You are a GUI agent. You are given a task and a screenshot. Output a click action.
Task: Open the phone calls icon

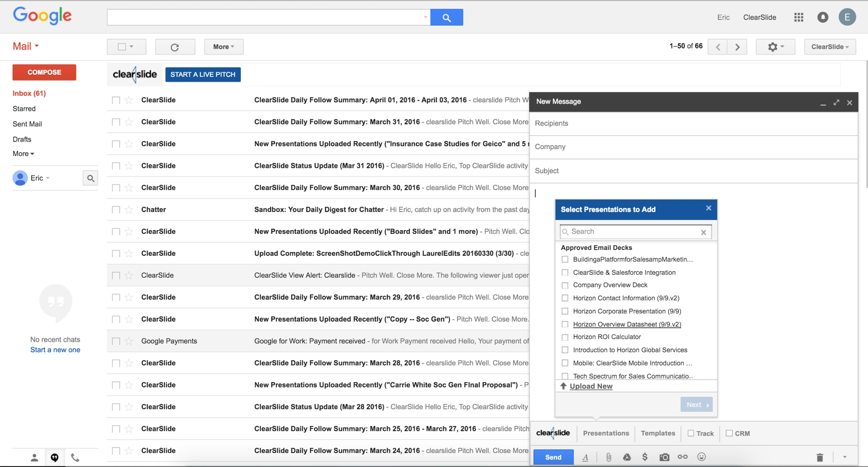(75, 458)
